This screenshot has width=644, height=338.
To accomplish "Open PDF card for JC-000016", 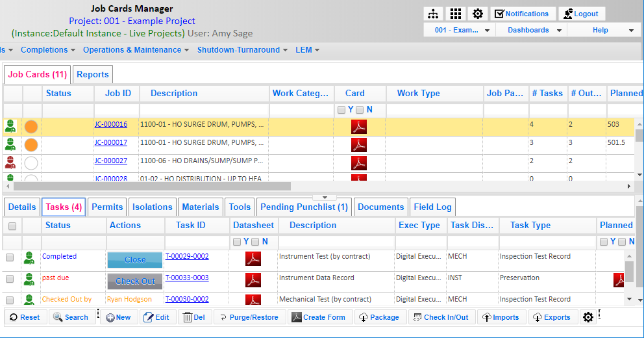I will [359, 127].
